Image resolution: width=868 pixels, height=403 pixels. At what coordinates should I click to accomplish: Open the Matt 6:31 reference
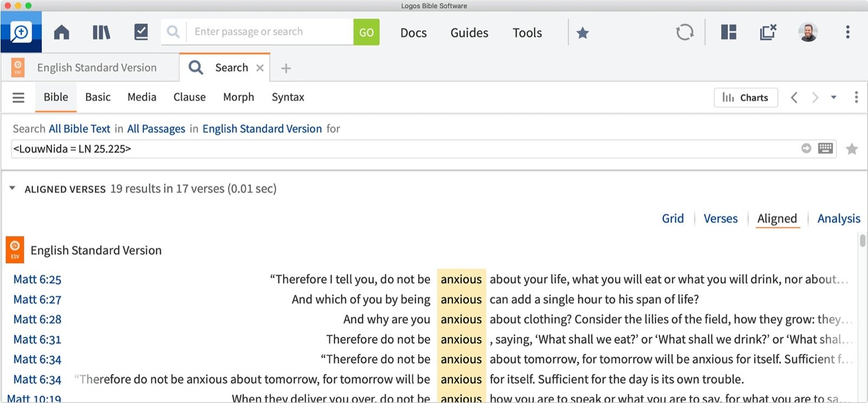pyautogui.click(x=37, y=340)
